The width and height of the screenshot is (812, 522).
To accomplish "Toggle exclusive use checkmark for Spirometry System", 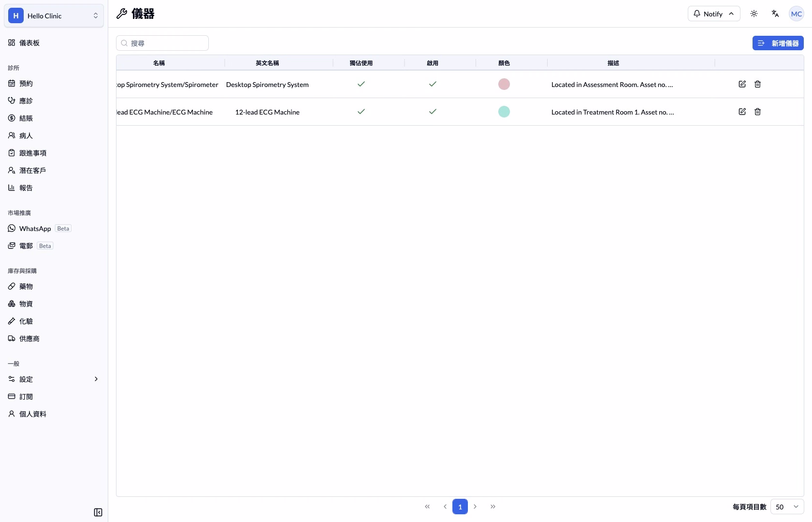I will pos(361,84).
